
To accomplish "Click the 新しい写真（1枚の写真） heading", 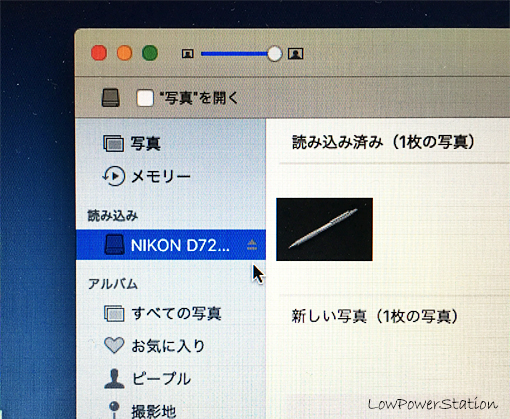I will [x=375, y=316].
